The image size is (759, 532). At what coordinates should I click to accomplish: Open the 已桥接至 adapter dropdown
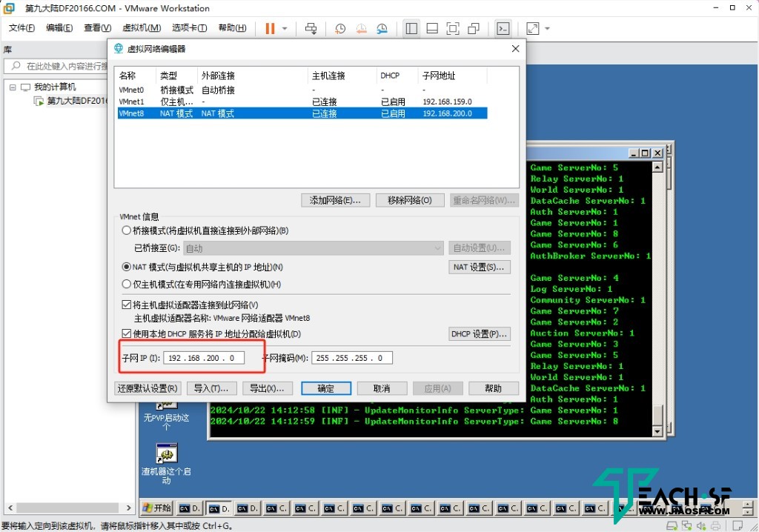[314, 248]
